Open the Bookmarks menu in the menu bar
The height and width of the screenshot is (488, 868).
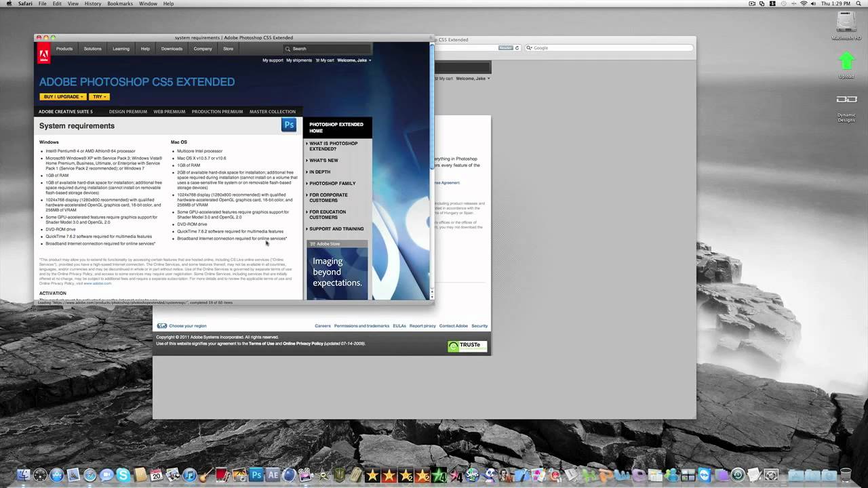coord(120,4)
